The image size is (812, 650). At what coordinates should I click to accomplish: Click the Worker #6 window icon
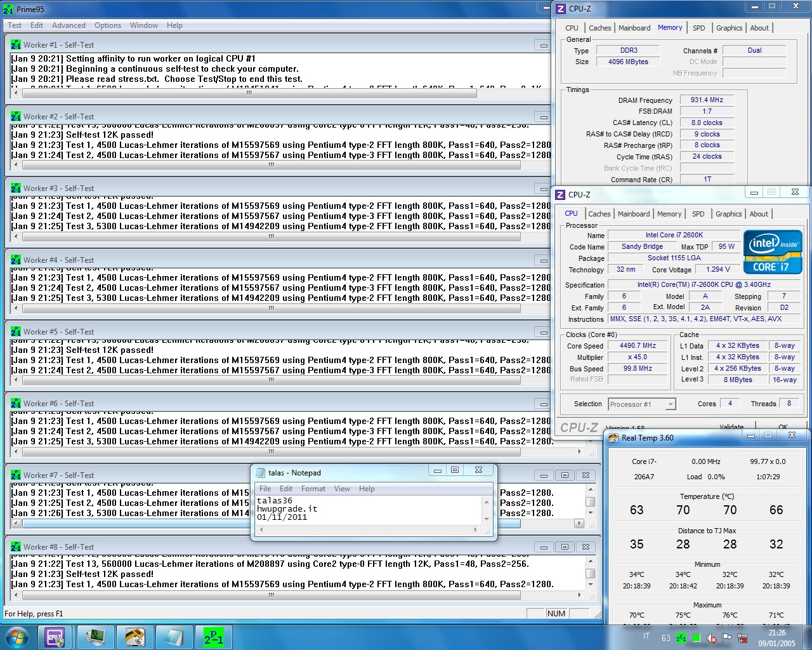(x=16, y=404)
